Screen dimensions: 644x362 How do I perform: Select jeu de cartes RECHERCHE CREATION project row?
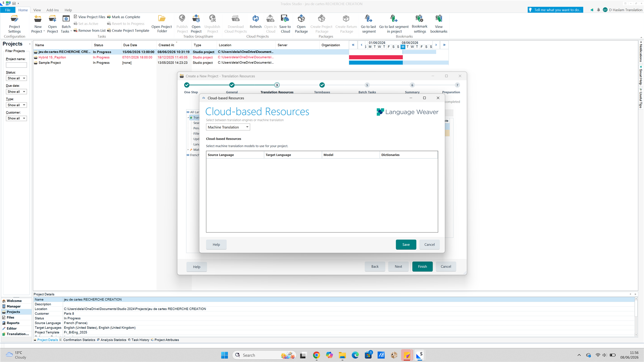point(191,52)
